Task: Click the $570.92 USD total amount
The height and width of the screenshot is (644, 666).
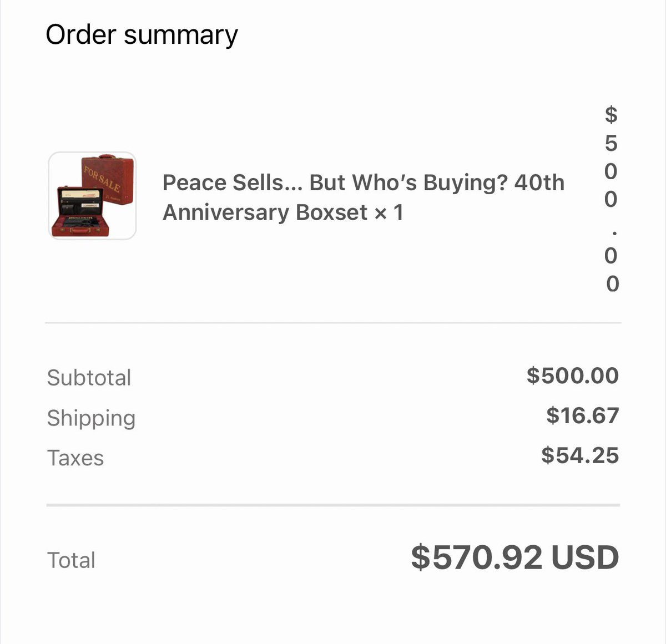Action: click(515, 557)
